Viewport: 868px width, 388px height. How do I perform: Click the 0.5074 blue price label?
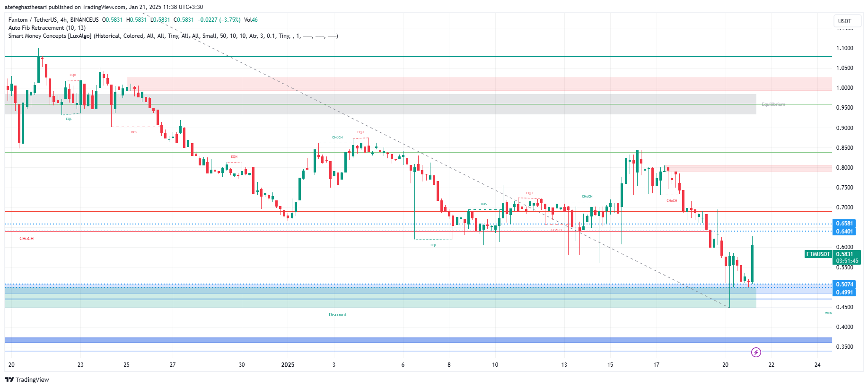pos(845,285)
